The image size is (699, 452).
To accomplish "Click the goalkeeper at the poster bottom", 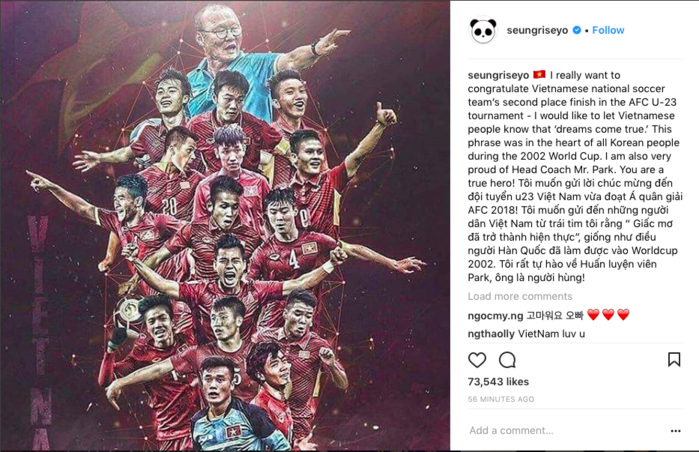I will click(232, 408).
